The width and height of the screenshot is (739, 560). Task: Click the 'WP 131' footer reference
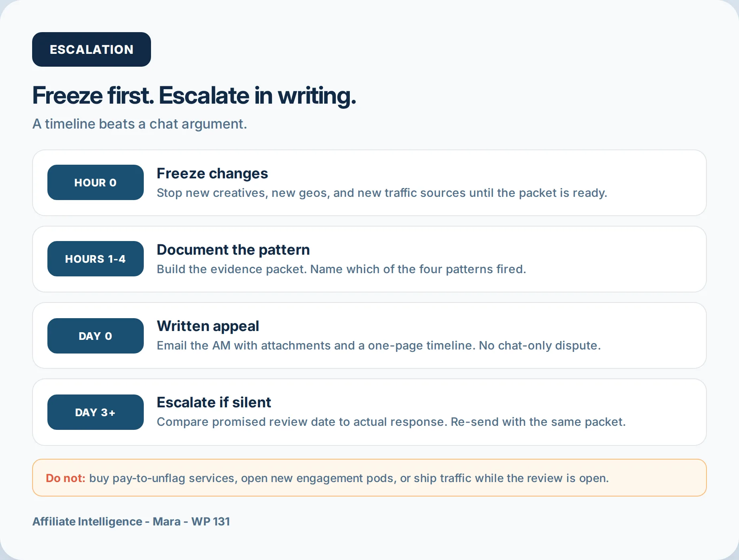210,521
